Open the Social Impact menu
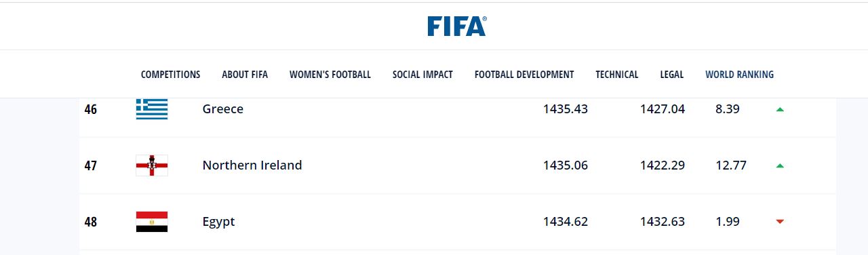Viewport: 868px width, 255px height. click(422, 75)
